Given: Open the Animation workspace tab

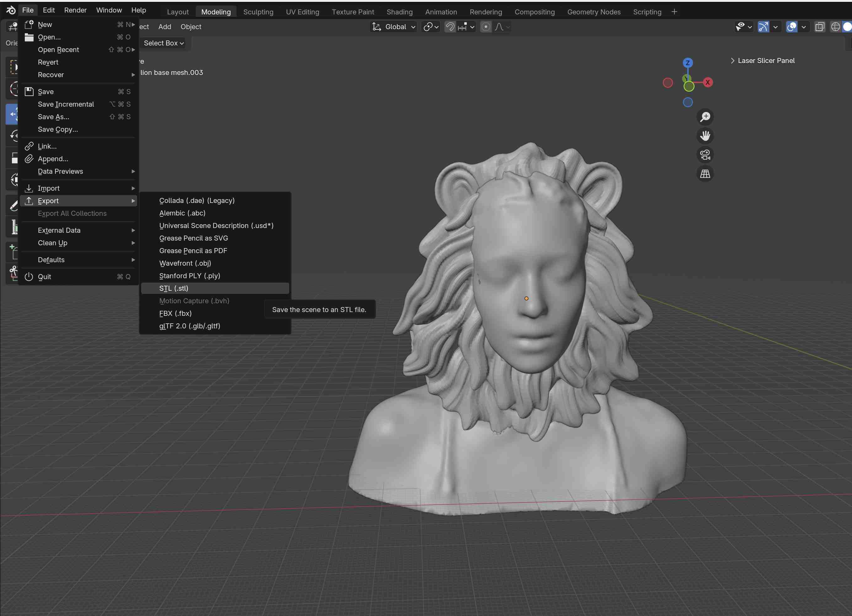Looking at the screenshot, I should (441, 12).
